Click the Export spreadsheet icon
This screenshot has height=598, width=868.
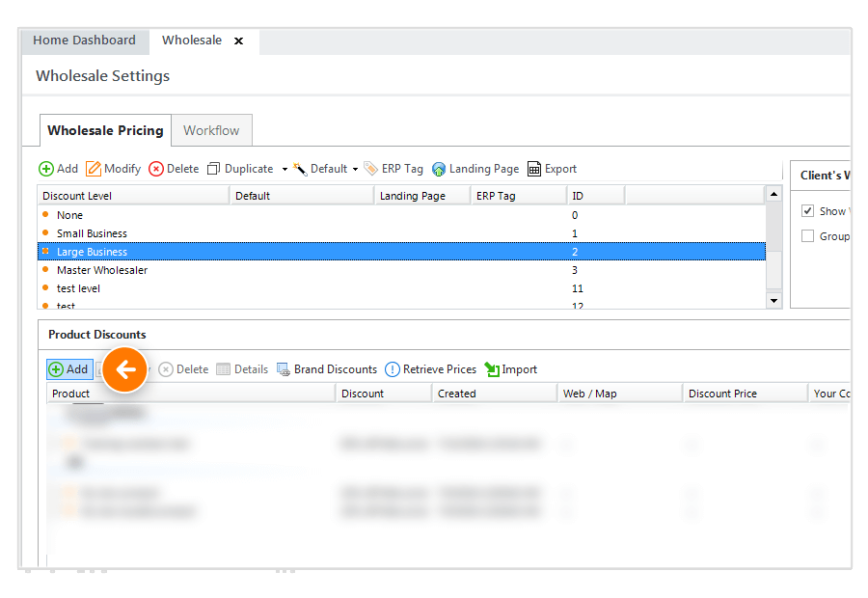pos(533,169)
